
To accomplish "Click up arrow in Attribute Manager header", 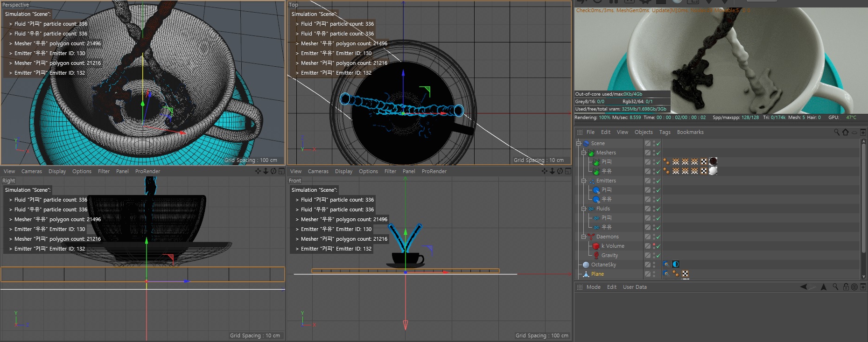I will click(x=824, y=287).
